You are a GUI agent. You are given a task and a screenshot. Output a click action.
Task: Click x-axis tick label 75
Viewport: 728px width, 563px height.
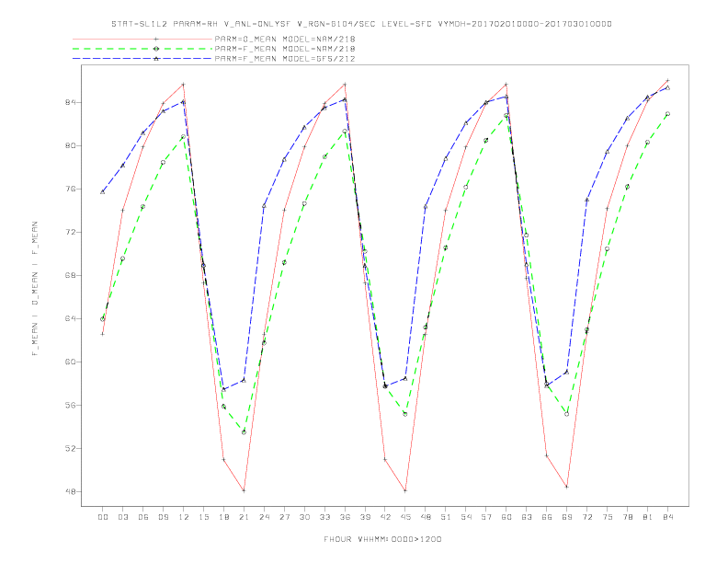608,517
